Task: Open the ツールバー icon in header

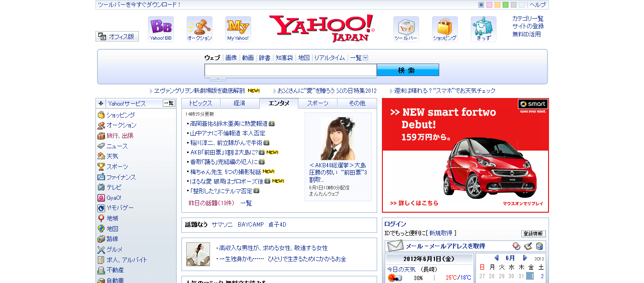Action: 406,29
